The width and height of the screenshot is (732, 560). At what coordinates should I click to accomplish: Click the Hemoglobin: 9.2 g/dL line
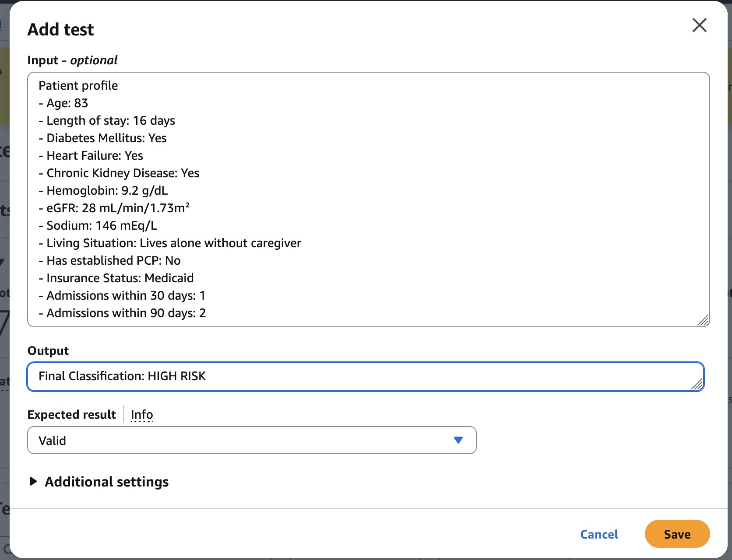coord(107,191)
